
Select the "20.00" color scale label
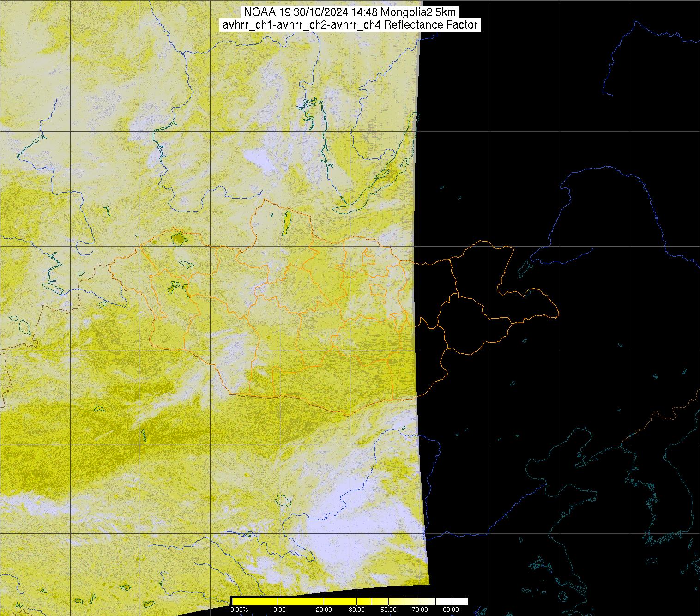(x=324, y=610)
